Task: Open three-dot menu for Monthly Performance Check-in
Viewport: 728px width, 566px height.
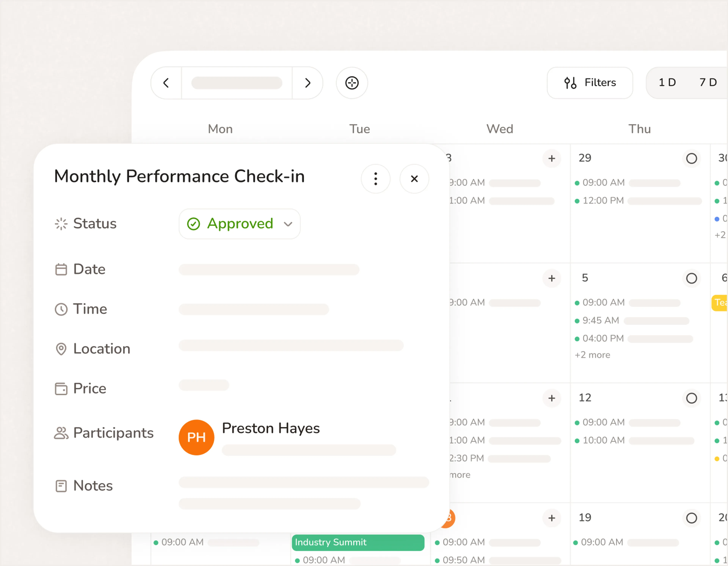Action: pyautogui.click(x=376, y=179)
